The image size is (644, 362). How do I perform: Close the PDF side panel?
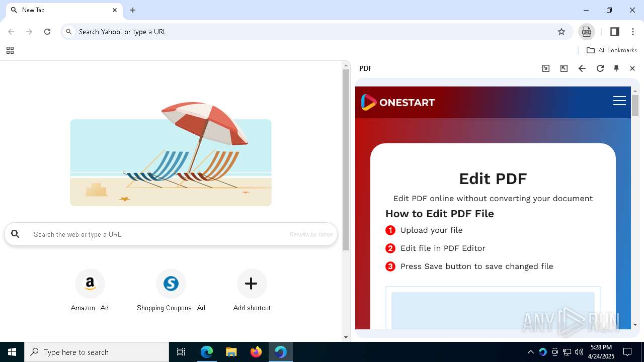(x=632, y=68)
